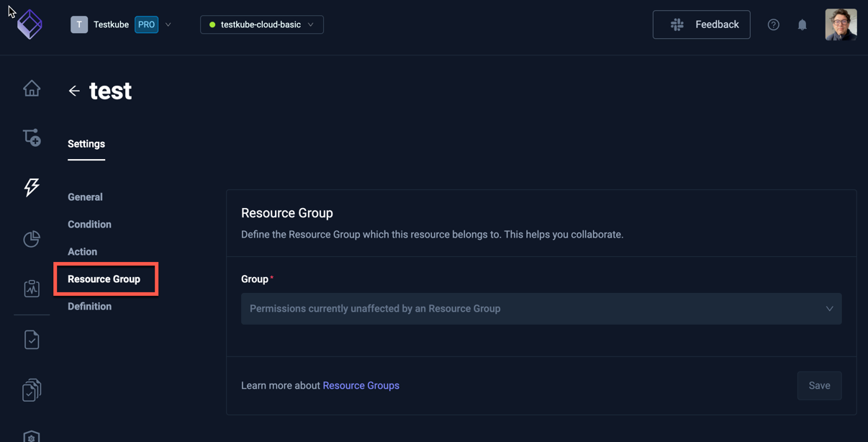View analytics via the pie chart icon

pyautogui.click(x=32, y=238)
